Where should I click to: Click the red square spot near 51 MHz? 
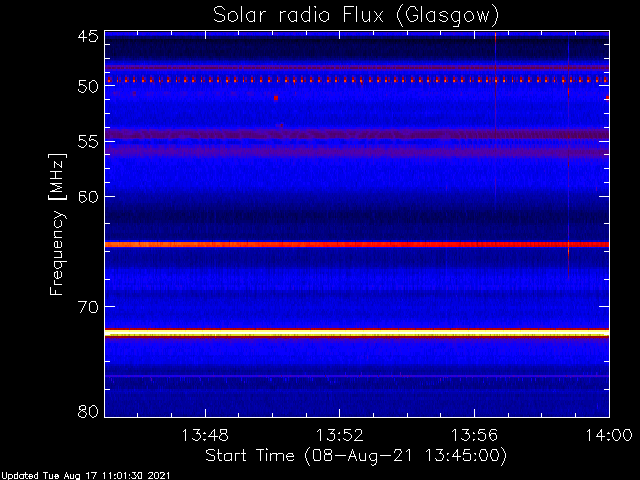[x=276, y=98]
